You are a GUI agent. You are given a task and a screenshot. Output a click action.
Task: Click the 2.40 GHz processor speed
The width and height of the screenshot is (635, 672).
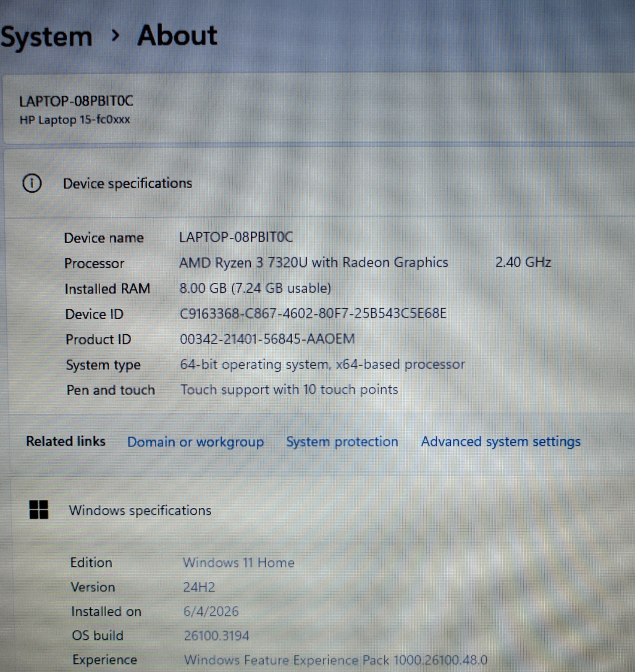523,262
